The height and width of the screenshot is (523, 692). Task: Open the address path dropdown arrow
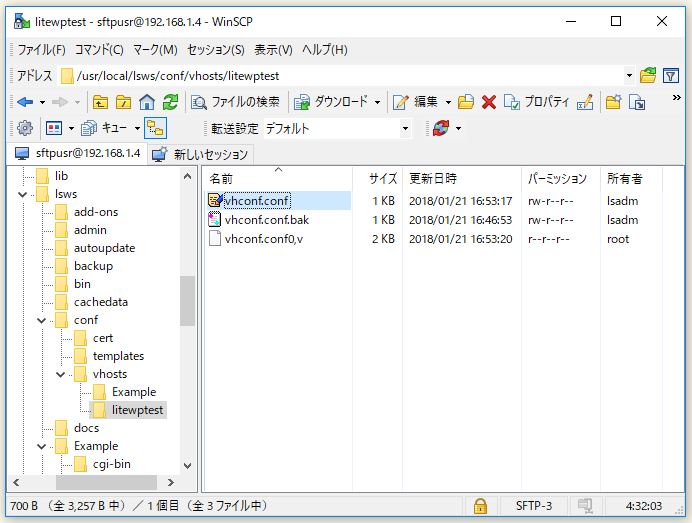629,76
